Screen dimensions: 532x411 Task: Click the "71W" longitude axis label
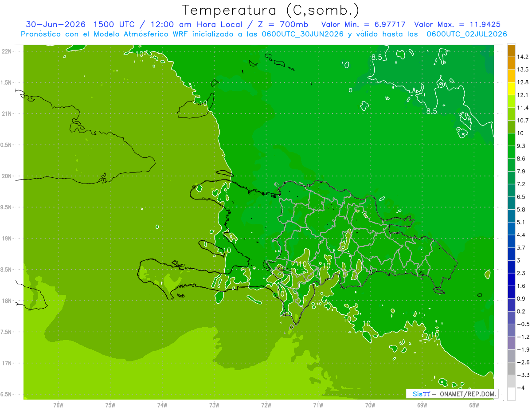pyautogui.click(x=318, y=405)
